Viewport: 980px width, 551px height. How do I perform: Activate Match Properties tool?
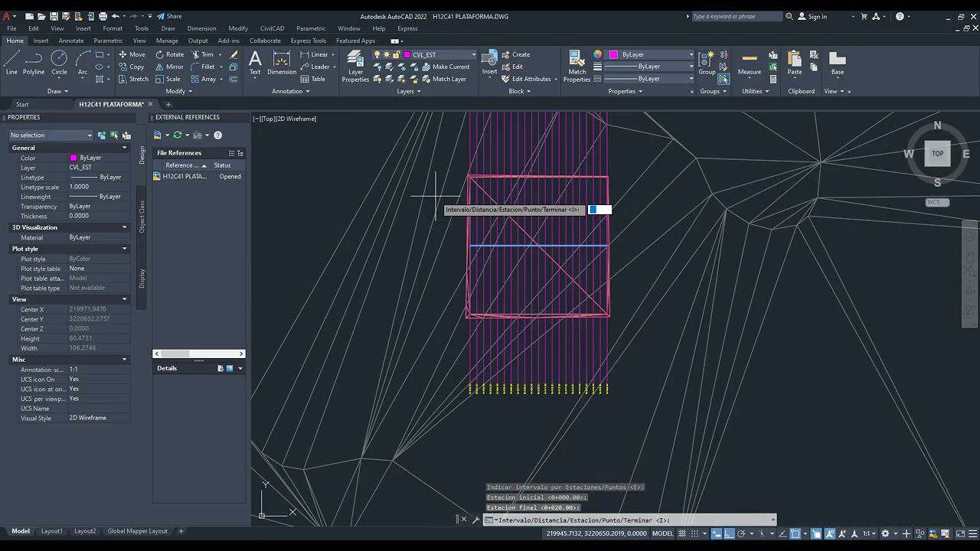[x=577, y=67]
